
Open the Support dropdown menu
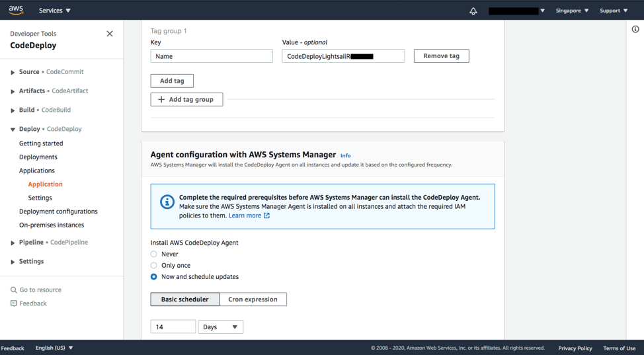point(614,11)
